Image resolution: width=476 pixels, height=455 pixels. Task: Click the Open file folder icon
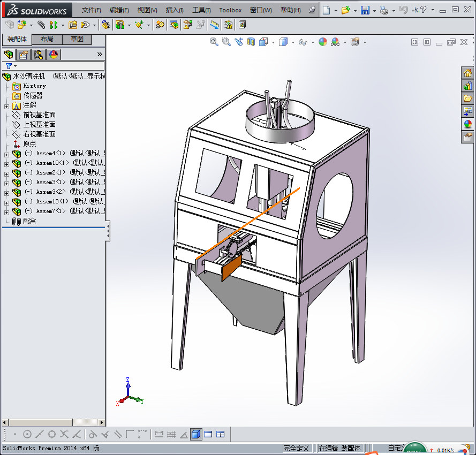345,10
